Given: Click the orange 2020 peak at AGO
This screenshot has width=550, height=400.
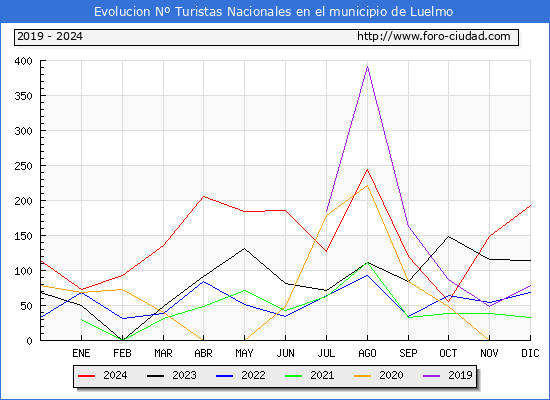Looking at the screenshot, I should [367, 186].
